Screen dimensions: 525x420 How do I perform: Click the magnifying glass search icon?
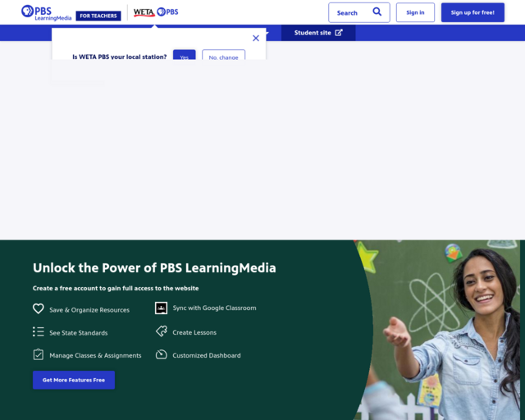tap(377, 12)
